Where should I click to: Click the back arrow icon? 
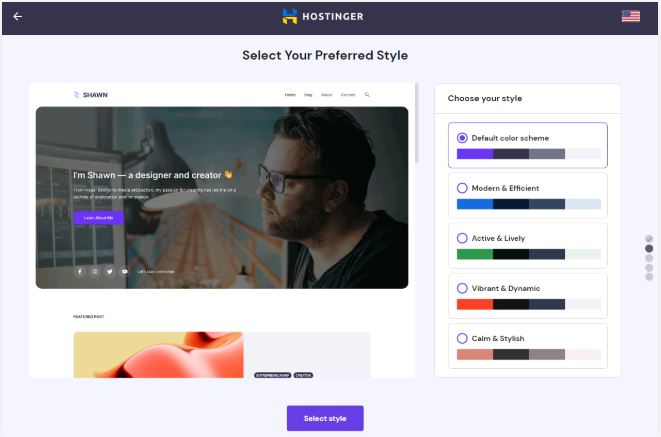coord(18,16)
